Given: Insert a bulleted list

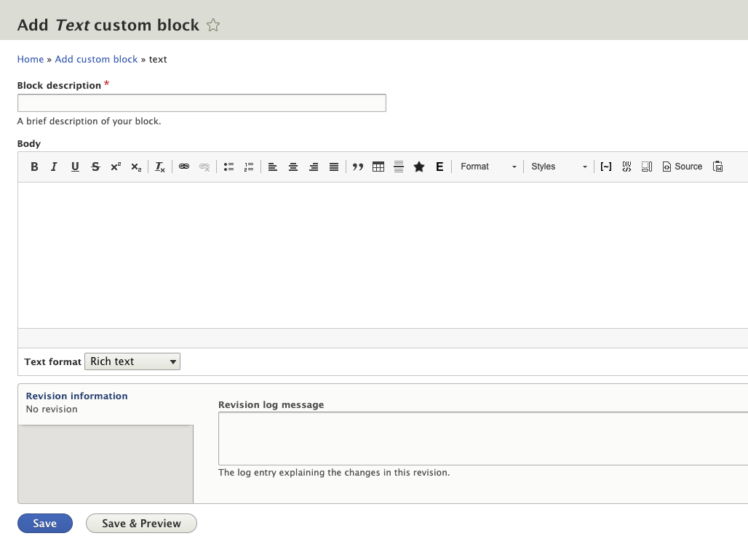Looking at the screenshot, I should coord(228,167).
